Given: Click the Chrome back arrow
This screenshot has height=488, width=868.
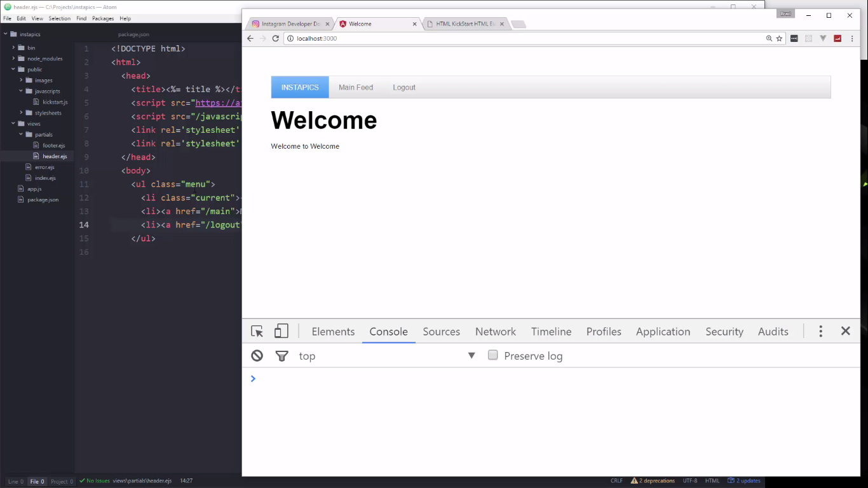Looking at the screenshot, I should [250, 38].
